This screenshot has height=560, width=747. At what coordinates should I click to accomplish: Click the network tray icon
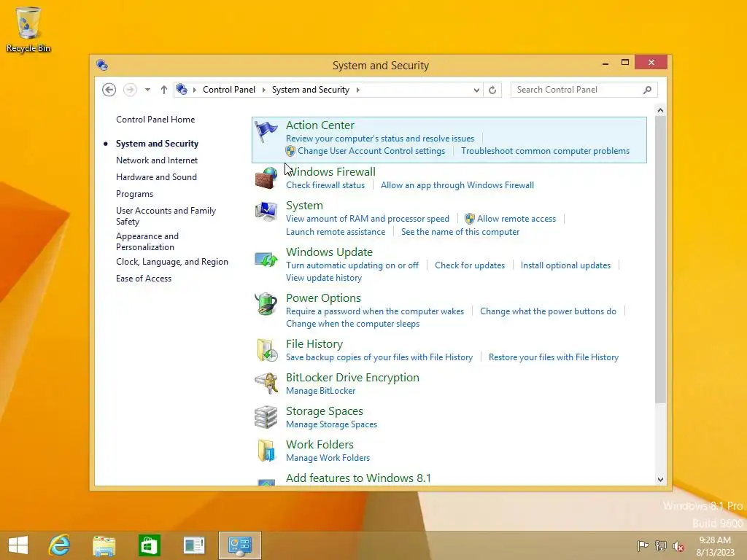click(661, 545)
